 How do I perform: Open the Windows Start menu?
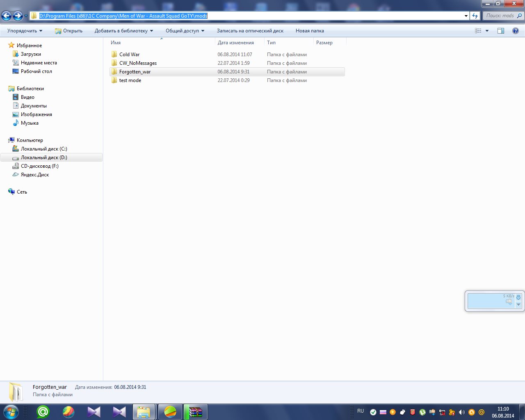(x=11, y=412)
